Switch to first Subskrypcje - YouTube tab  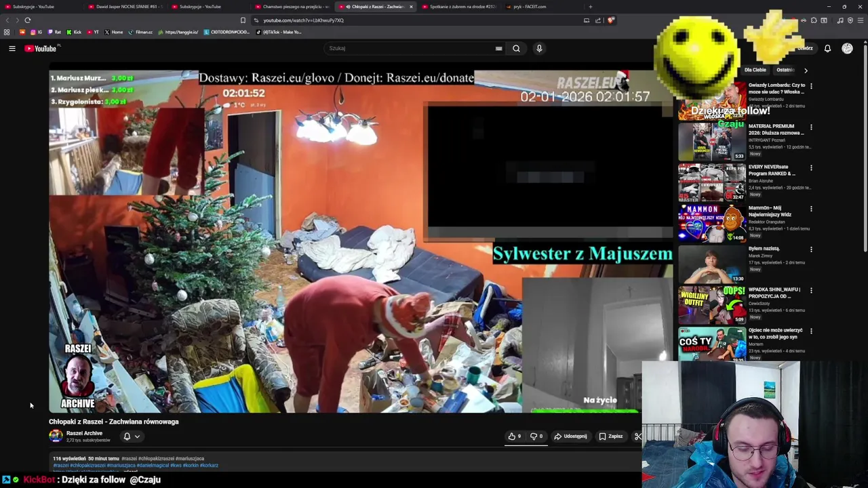(x=41, y=7)
